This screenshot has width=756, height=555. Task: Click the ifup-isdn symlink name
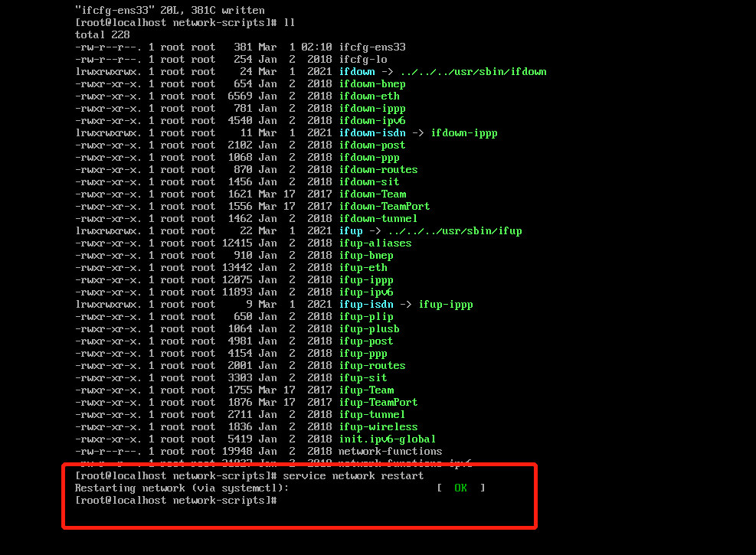pos(366,305)
